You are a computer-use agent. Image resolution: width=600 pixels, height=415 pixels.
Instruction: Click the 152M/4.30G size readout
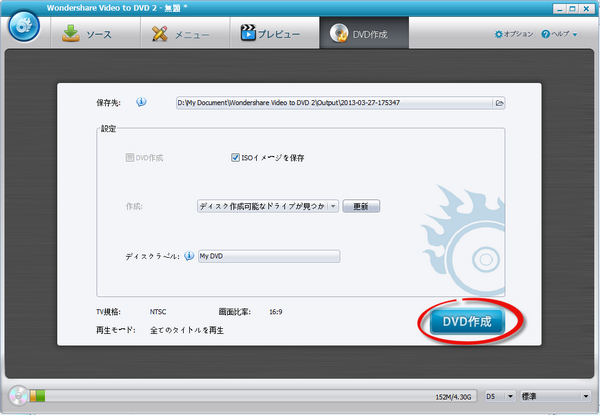(x=453, y=397)
